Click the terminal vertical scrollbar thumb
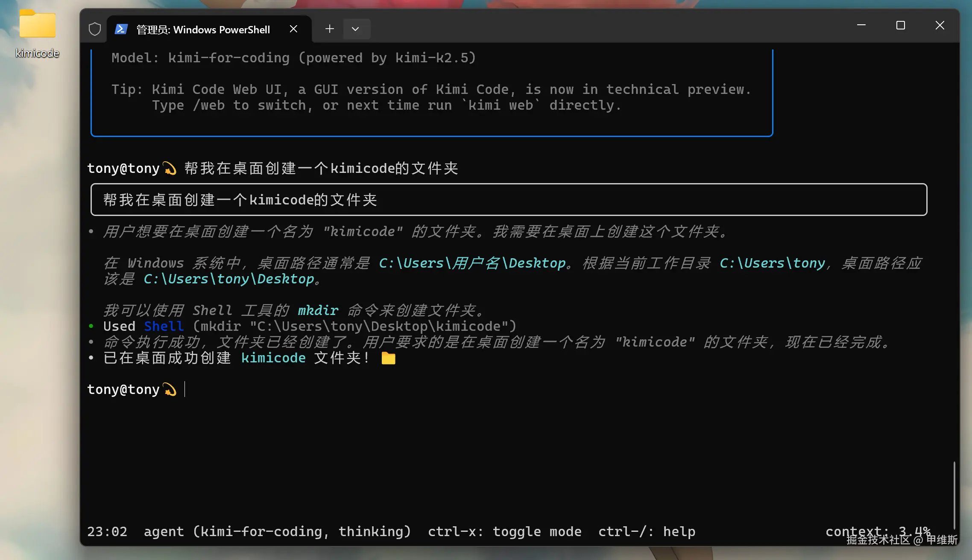 click(x=954, y=495)
